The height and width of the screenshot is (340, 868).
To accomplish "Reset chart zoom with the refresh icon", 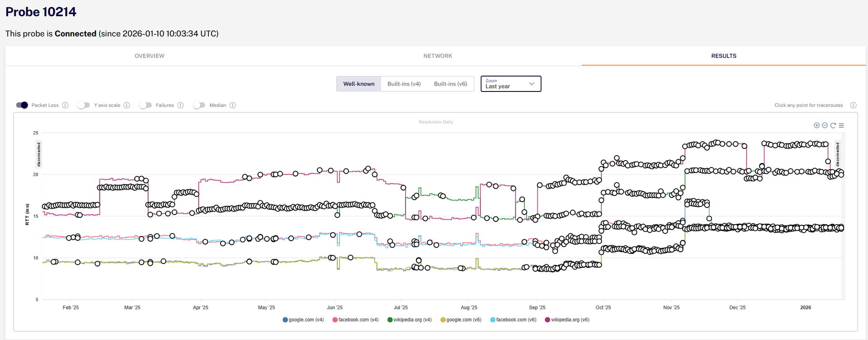I will coord(833,125).
